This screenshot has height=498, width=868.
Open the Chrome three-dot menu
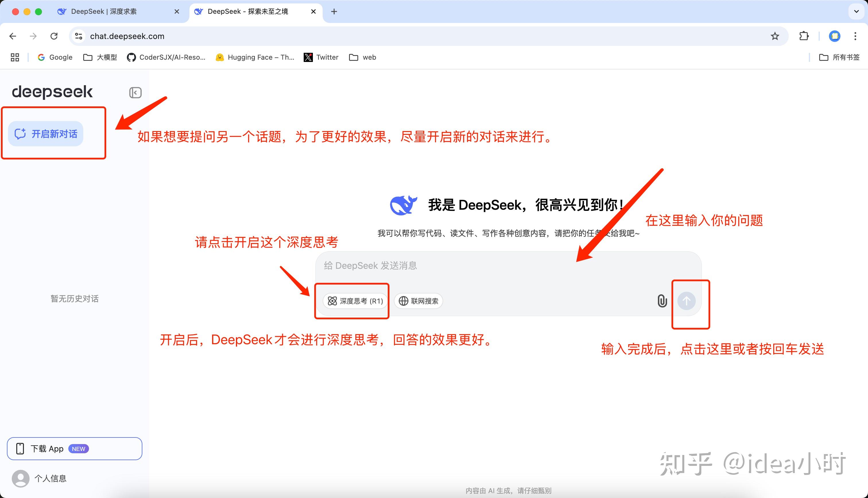tap(855, 36)
